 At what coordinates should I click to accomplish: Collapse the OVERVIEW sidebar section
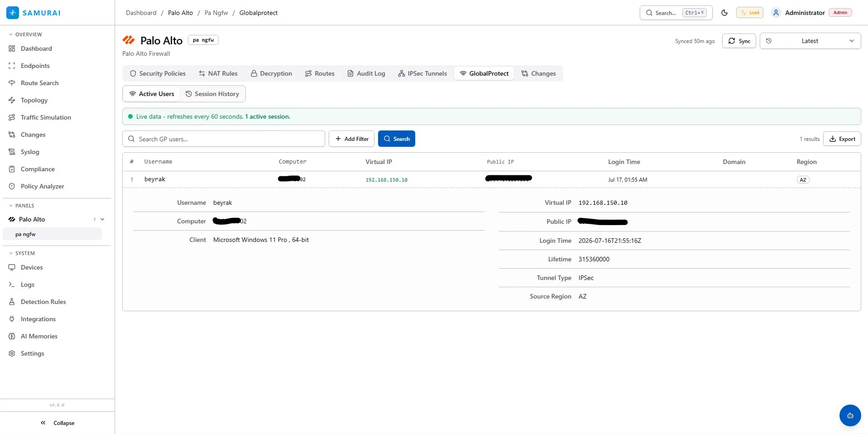[25, 34]
